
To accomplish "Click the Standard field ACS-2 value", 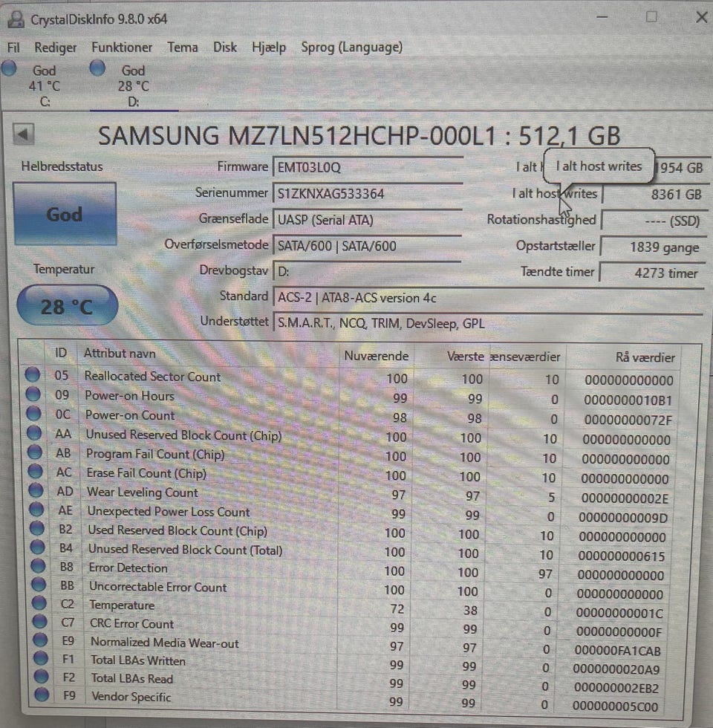I will click(x=489, y=298).
